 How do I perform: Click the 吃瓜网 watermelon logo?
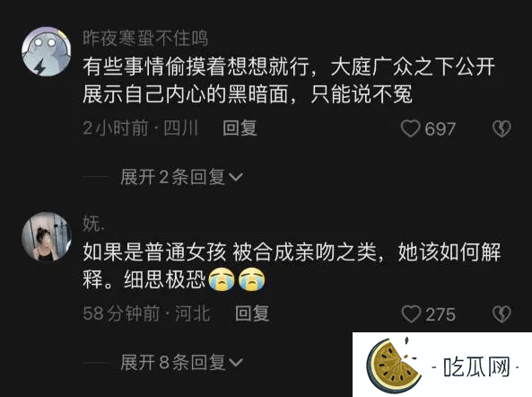(394, 365)
